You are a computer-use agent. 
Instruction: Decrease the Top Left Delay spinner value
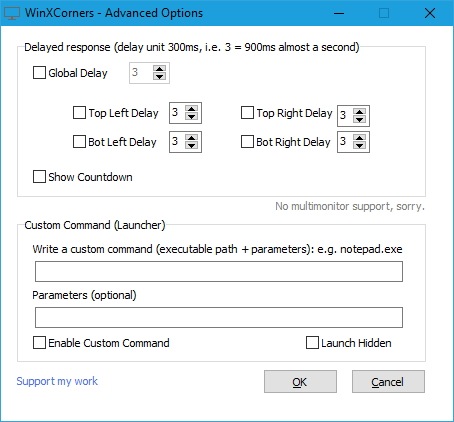(x=191, y=117)
